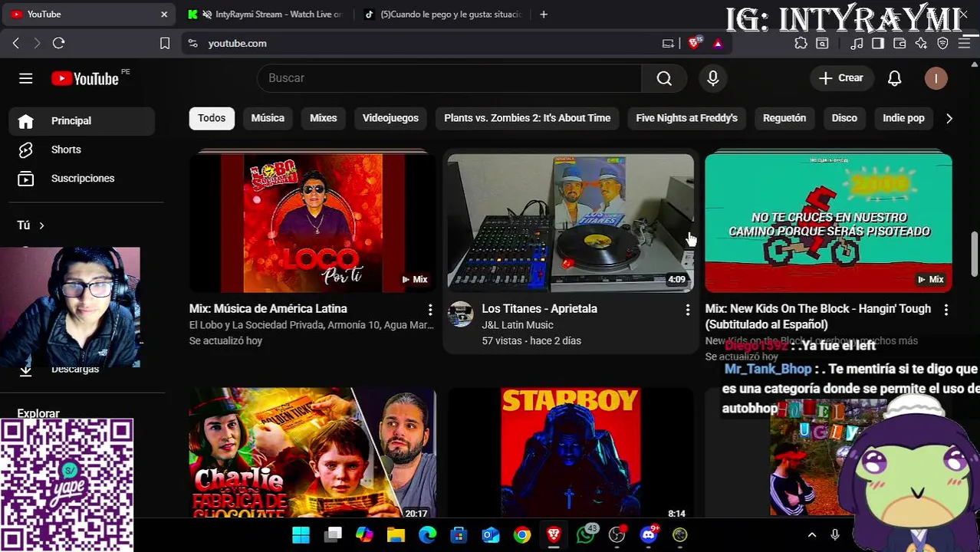Select the Todos filter chip
Image resolution: width=980 pixels, height=552 pixels.
point(212,118)
